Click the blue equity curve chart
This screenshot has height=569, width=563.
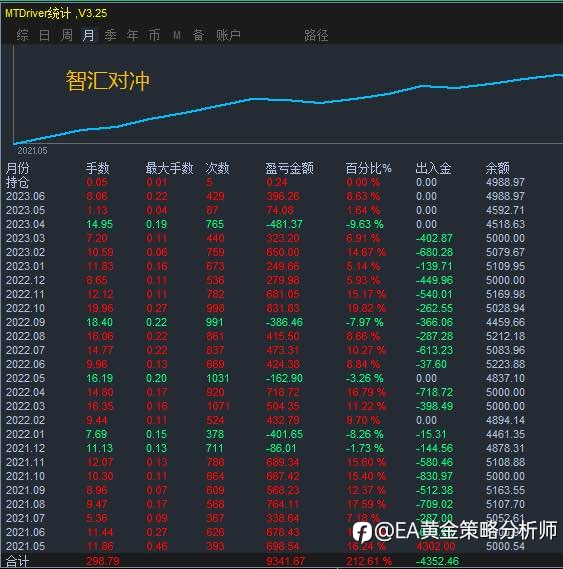(288, 108)
